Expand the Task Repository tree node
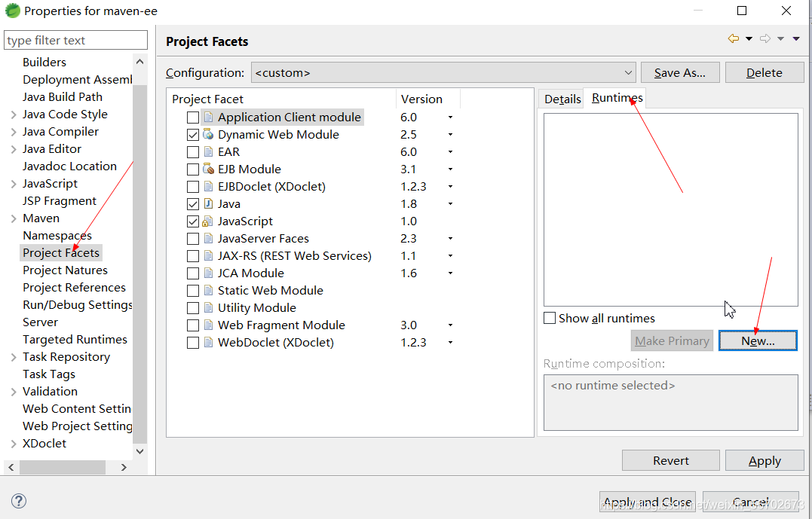This screenshot has width=812, height=519. (14, 358)
